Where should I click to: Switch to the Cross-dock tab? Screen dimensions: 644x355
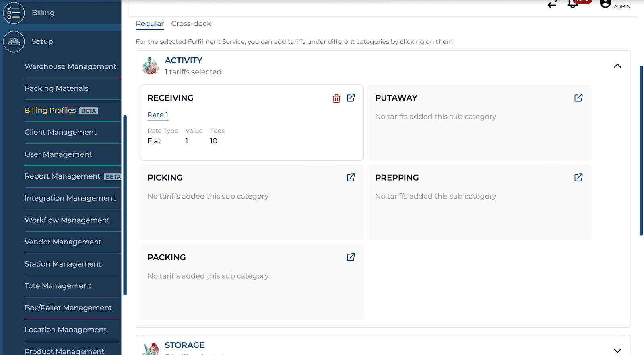click(191, 24)
